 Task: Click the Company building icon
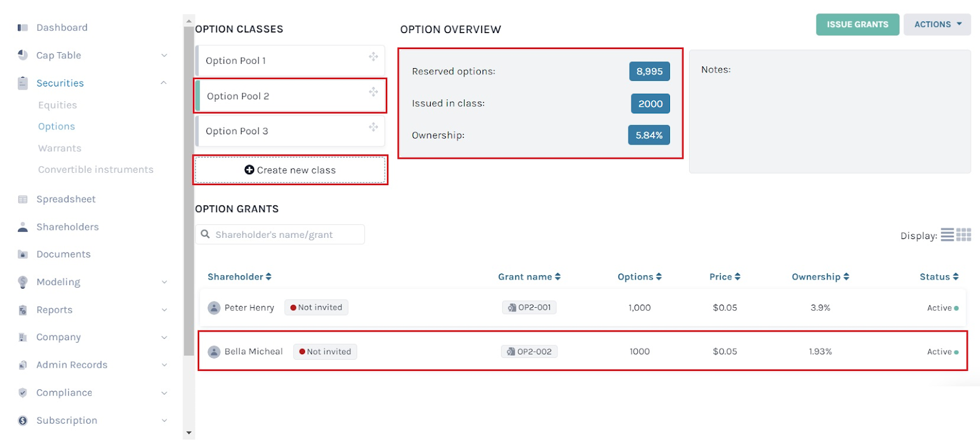pos(23,337)
